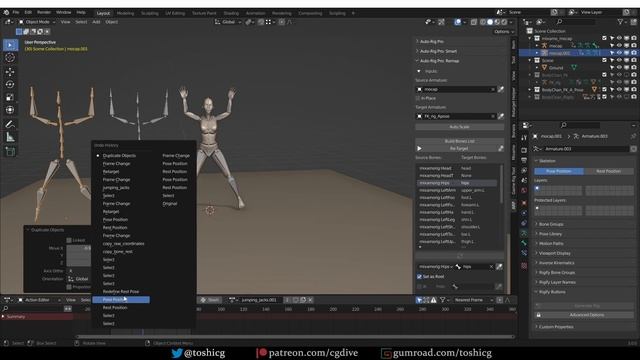Select the Select Box tool in left toolbar
Screen dimensions: 640x360
coord(10,45)
